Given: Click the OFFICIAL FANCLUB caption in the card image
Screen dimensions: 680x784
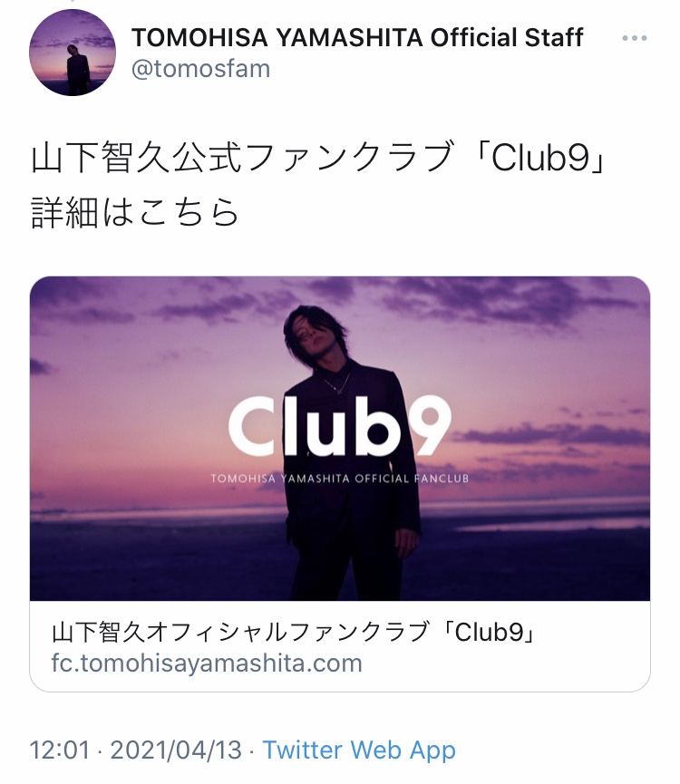Looking at the screenshot, I should [412, 479].
